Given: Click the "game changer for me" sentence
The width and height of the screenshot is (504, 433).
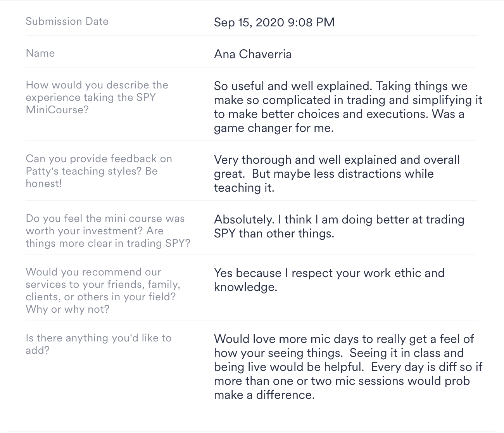Looking at the screenshot, I should tap(274, 128).
